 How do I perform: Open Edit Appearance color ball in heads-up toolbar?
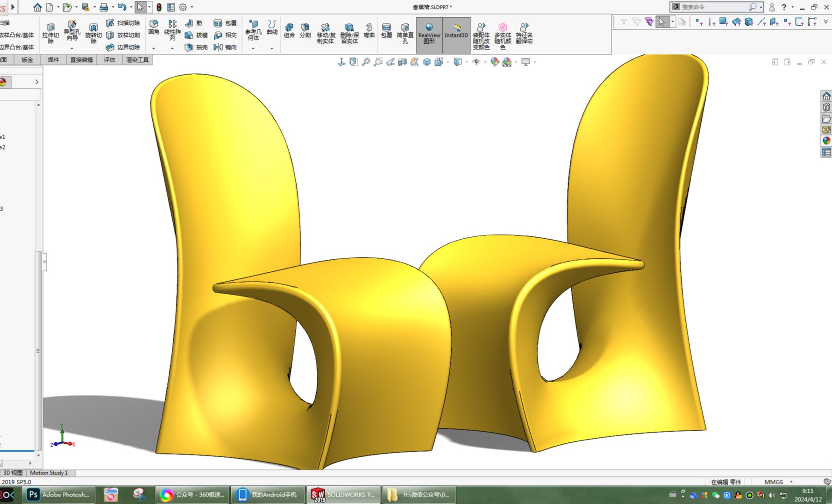coord(495,62)
